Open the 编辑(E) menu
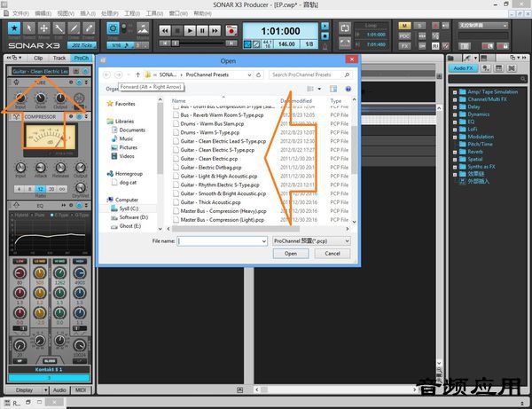 (x=43, y=13)
